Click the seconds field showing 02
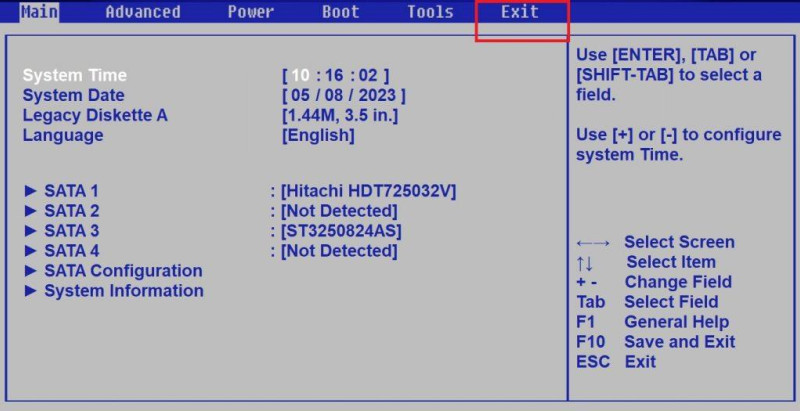This screenshot has width=800, height=411. [x=367, y=75]
